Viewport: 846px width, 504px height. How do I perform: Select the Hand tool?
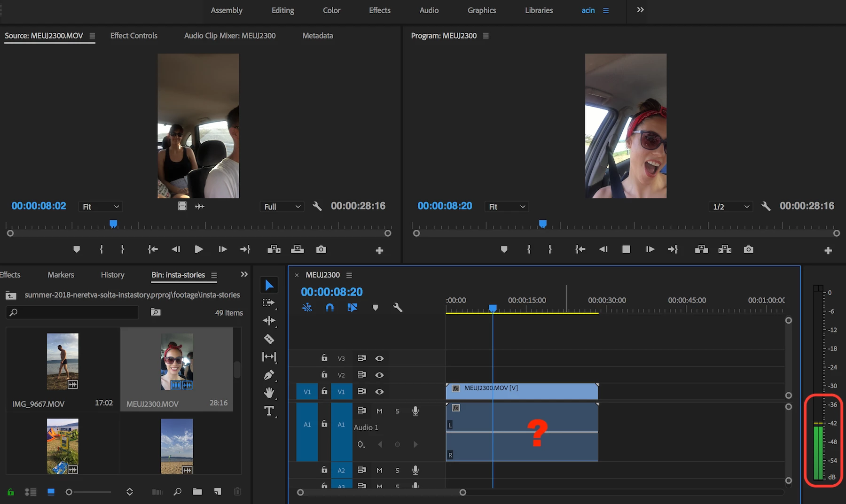(269, 393)
